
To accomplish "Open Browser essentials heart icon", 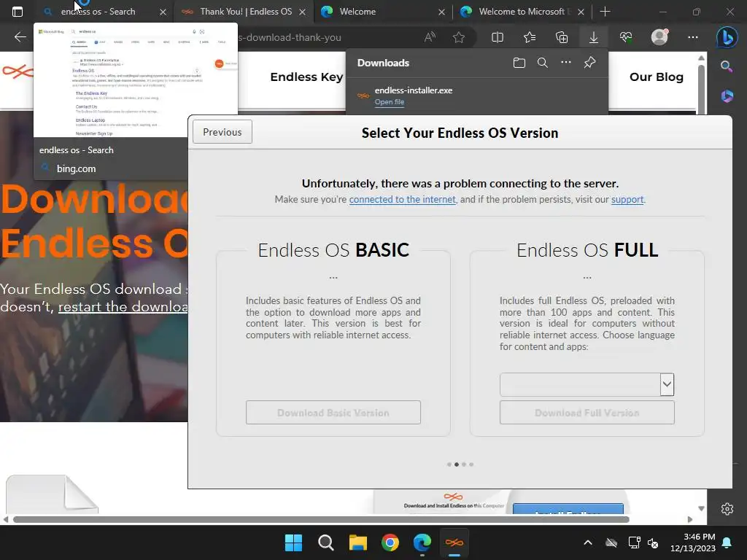I will [x=626, y=37].
